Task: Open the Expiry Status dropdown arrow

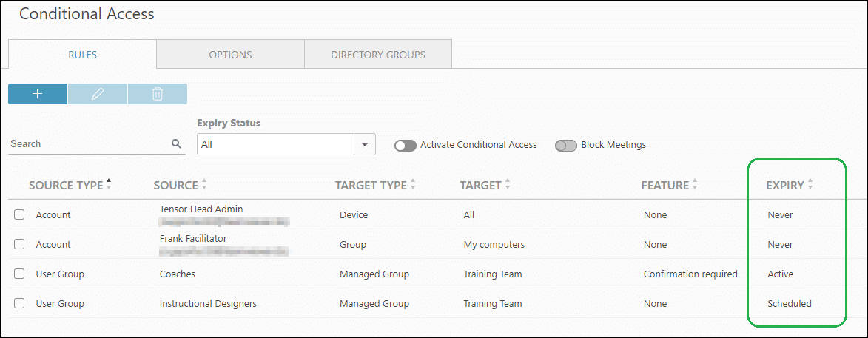Action: (x=364, y=145)
